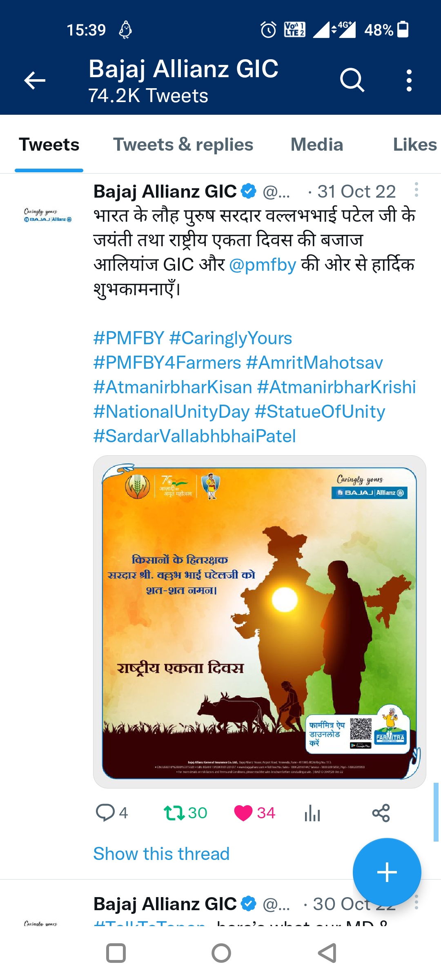441x980 pixels.
Task: Open the @pmfby mention link
Action: tap(263, 265)
